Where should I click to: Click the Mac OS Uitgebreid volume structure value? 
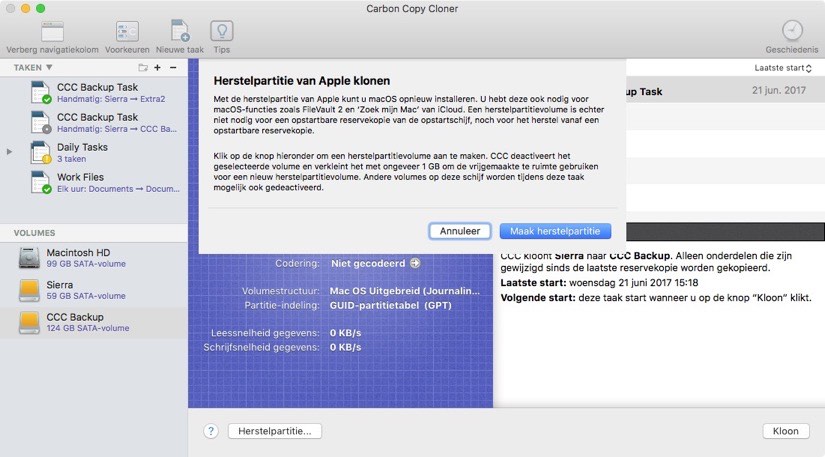tap(405, 291)
